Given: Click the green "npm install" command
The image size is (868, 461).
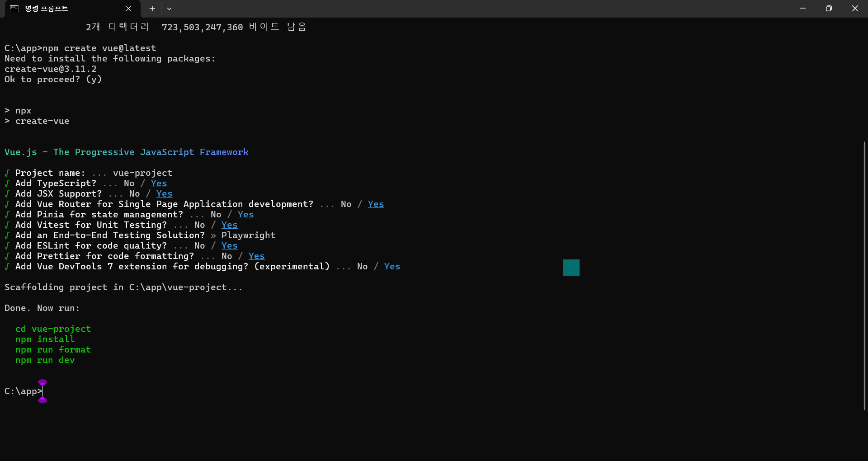Looking at the screenshot, I should 45,339.
